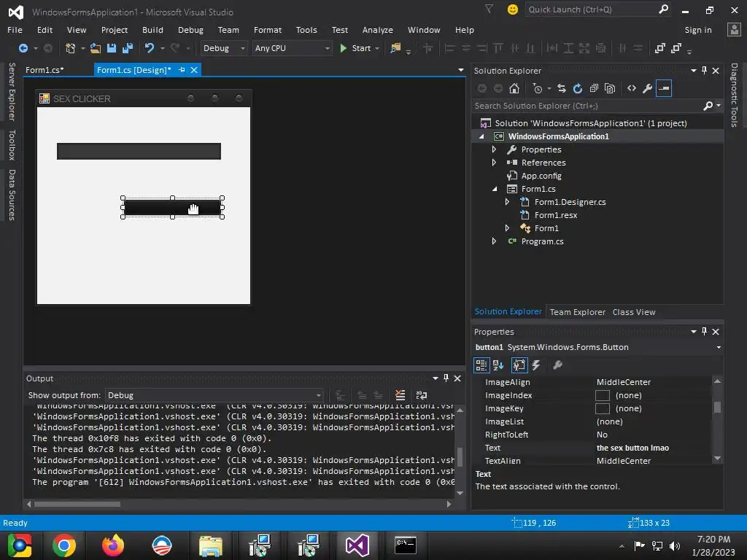Screen dimensions: 747x560
Task: Save the current file with the disk icon
Action: 112,48
